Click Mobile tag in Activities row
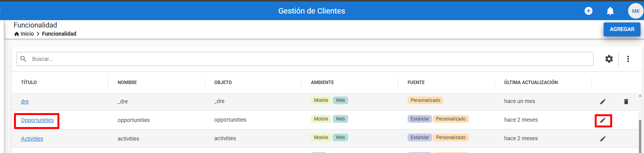The height and width of the screenshot is (153, 644). tap(321, 138)
